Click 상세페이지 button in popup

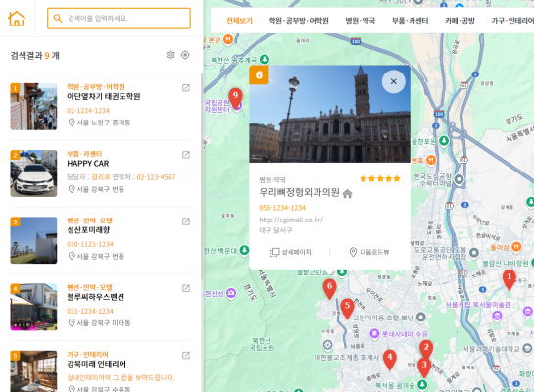[290, 252]
